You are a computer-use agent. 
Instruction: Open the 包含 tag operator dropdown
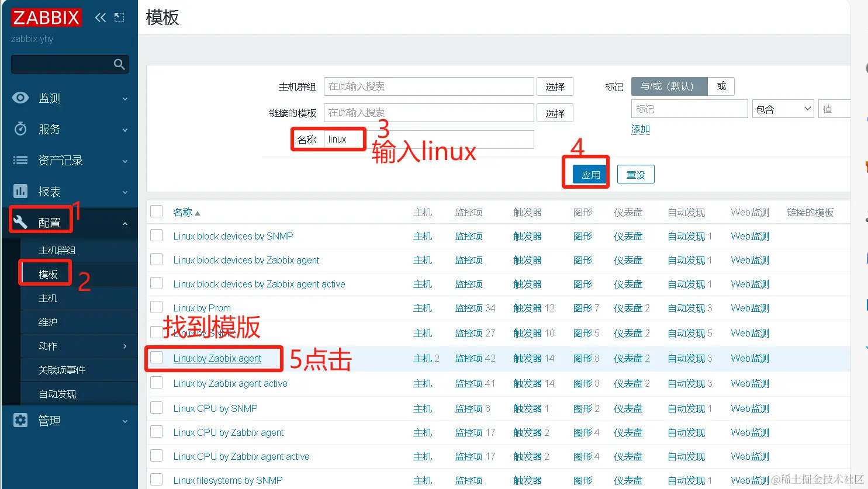click(x=783, y=109)
